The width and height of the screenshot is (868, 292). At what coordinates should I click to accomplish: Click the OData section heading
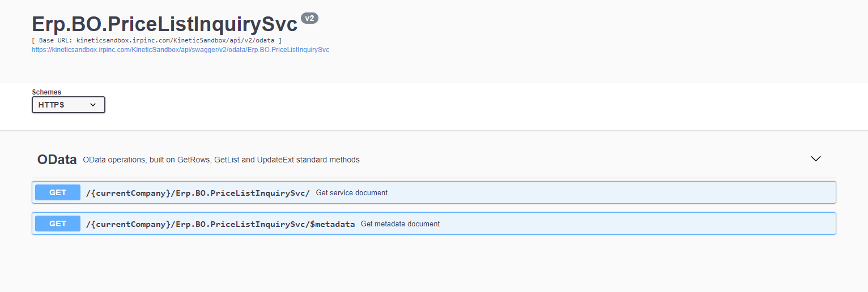pyautogui.click(x=57, y=160)
